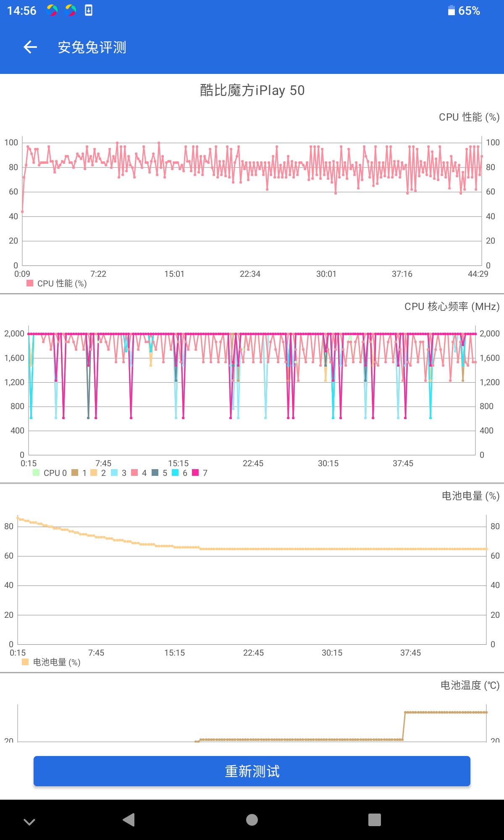The width and height of the screenshot is (504, 840).
Task: Toggle core 3 legend color swatch
Action: 114,472
